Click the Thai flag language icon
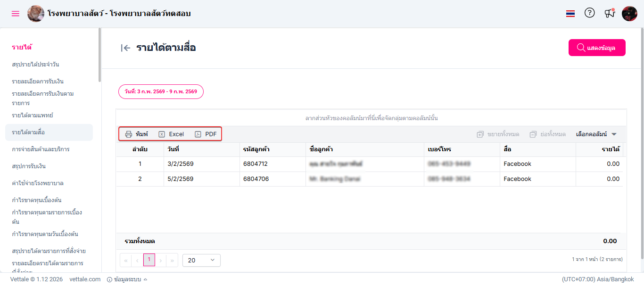This screenshot has height=286, width=644. (570, 14)
